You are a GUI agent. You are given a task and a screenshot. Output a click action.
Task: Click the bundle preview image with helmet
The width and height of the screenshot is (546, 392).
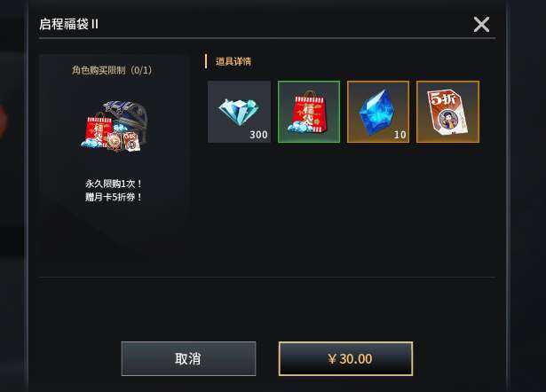pos(115,126)
